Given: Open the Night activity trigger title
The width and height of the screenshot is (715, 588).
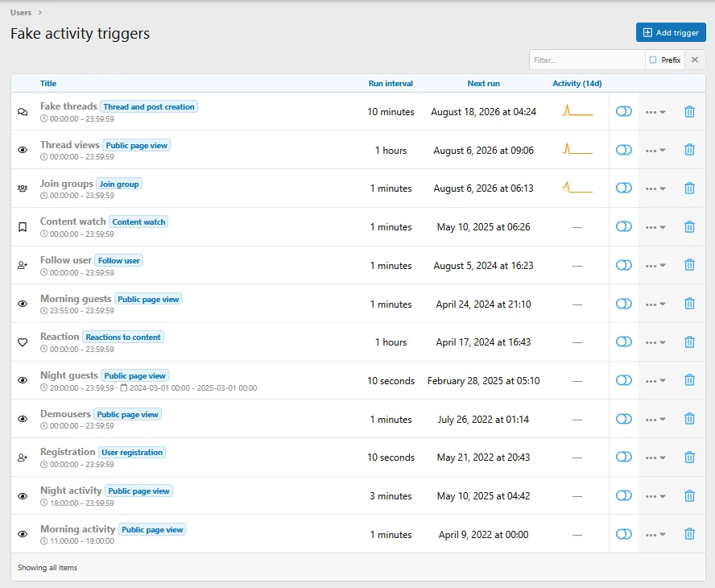Looking at the screenshot, I should [x=71, y=491].
